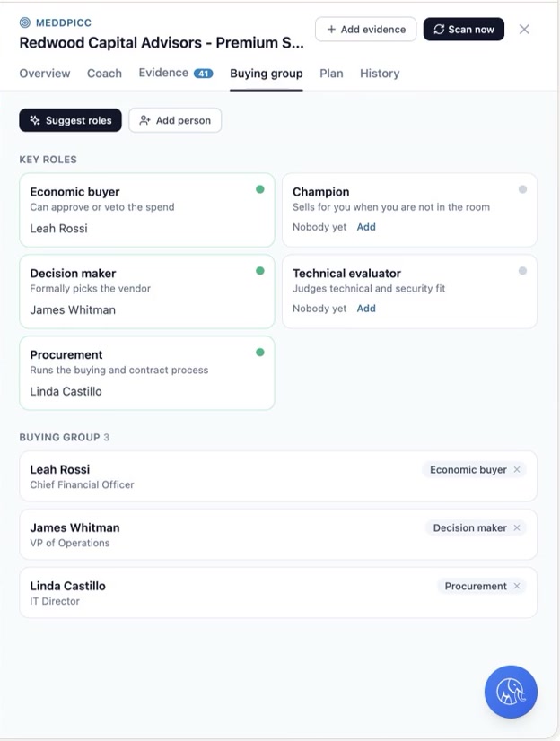Click the Add person button
560x741 pixels.
tap(175, 120)
